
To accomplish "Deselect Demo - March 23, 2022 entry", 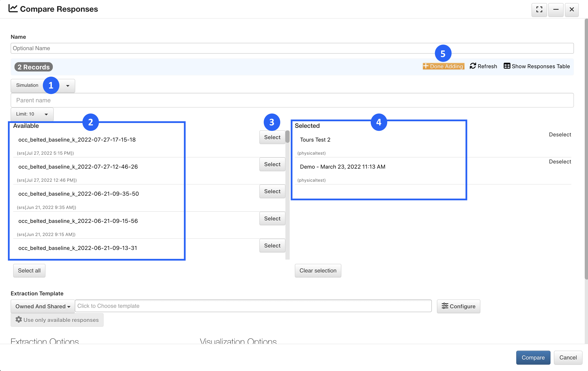I will pyautogui.click(x=560, y=162).
